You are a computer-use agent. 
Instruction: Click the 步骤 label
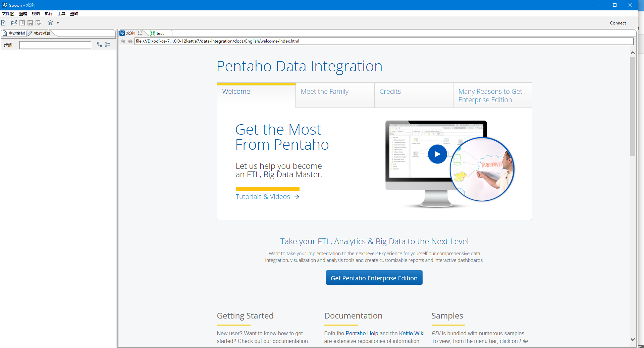point(8,45)
